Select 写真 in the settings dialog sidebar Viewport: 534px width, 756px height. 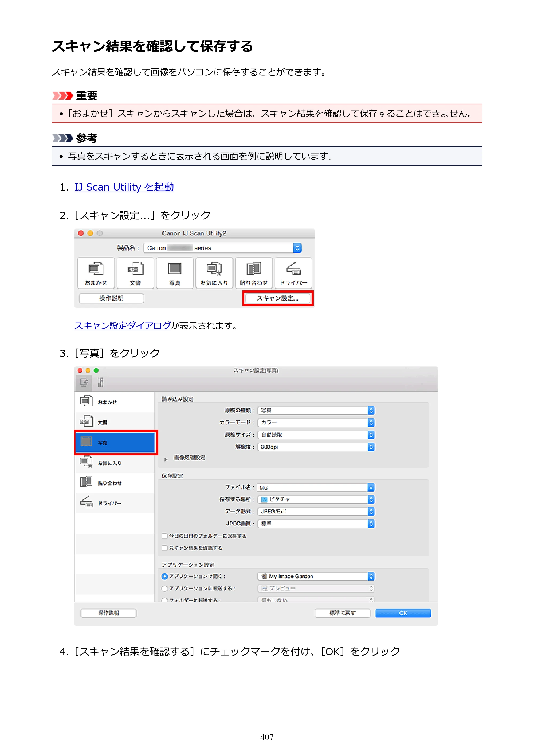(x=115, y=442)
